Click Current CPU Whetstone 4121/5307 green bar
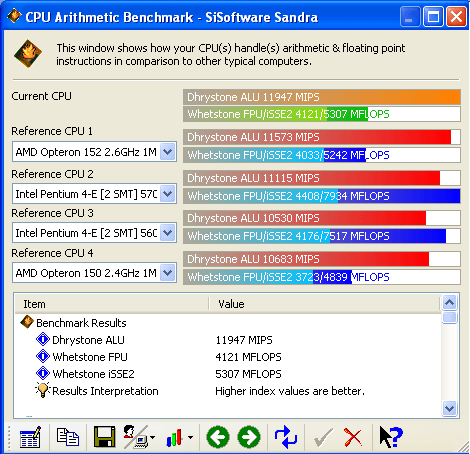 pyautogui.click(x=322, y=114)
